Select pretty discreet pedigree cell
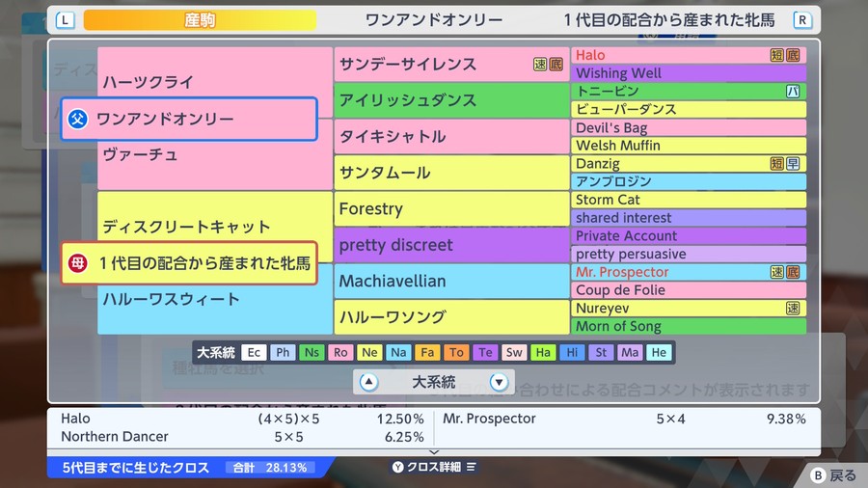 pyautogui.click(x=451, y=245)
